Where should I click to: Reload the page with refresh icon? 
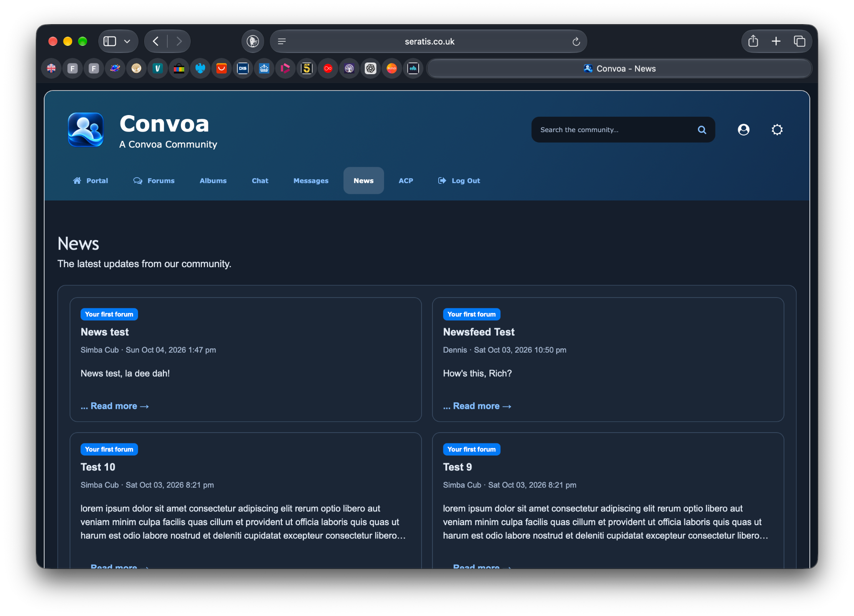(576, 42)
